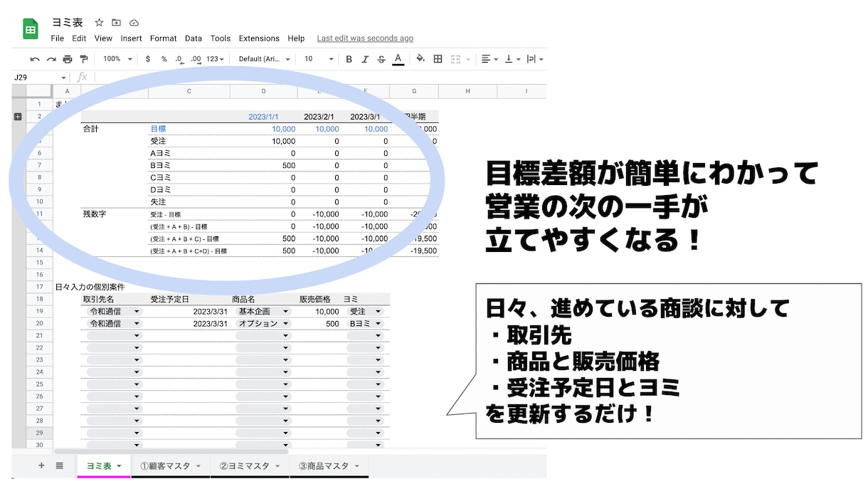Screen dimensions: 868x489
Task: Open the Insert menu
Action: (131, 38)
